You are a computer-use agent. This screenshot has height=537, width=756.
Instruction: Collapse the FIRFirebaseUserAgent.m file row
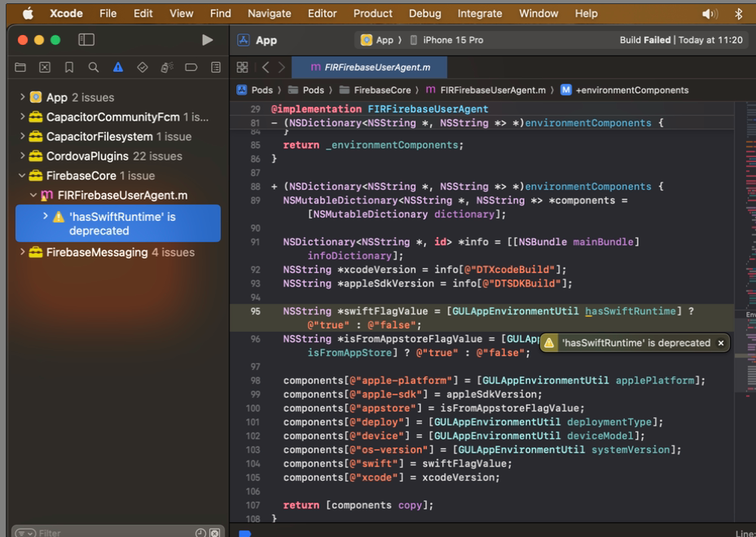coord(33,195)
